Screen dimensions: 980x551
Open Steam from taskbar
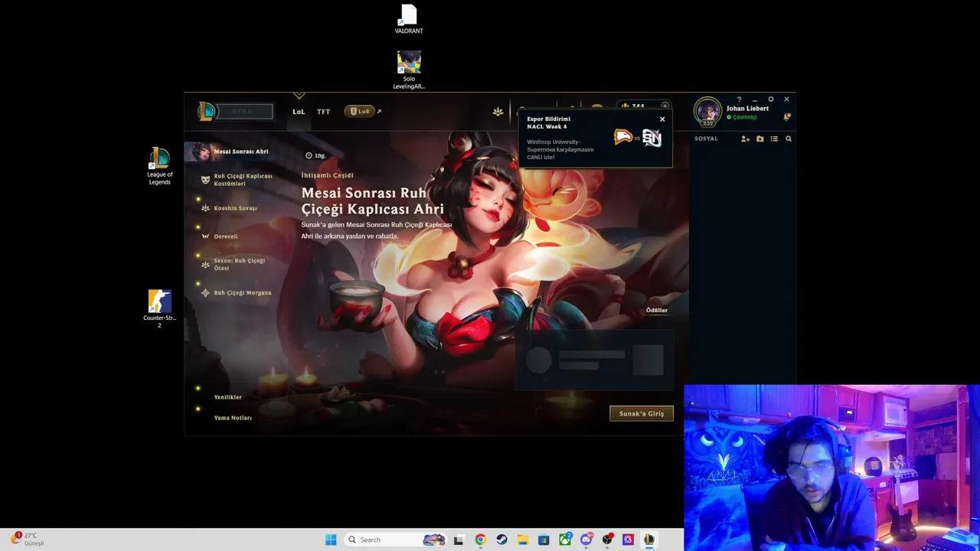point(501,540)
